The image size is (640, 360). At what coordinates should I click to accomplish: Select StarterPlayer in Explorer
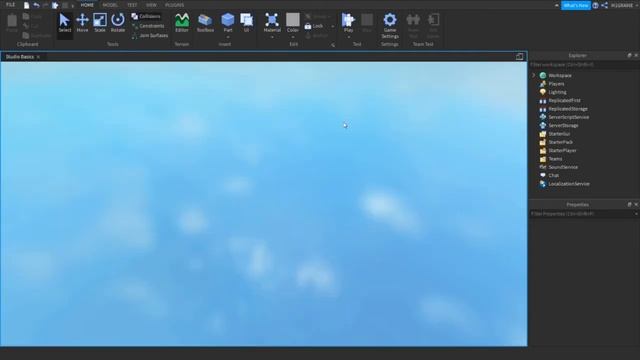562,151
